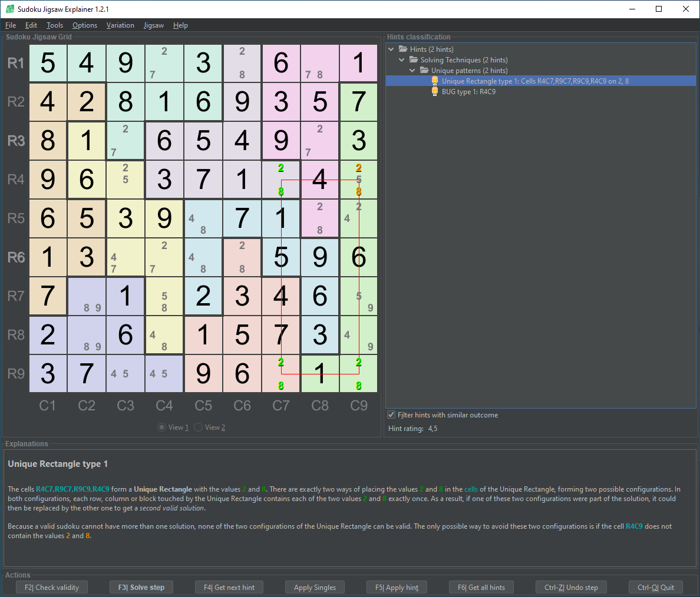Click the Sudoku Jigsaw Explainer title bar icon
Screen dimensions: 700x597
click(x=10, y=9)
